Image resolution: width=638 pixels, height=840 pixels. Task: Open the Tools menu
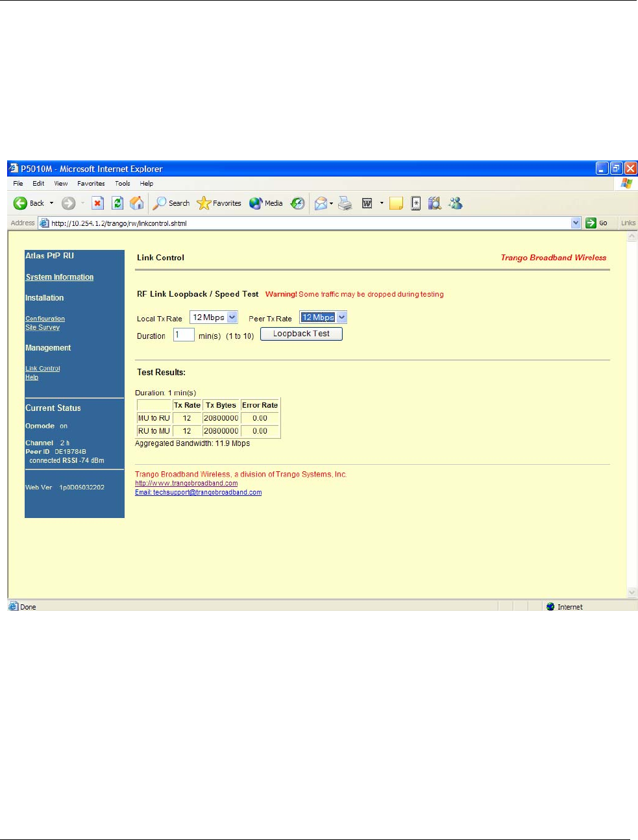click(x=123, y=184)
